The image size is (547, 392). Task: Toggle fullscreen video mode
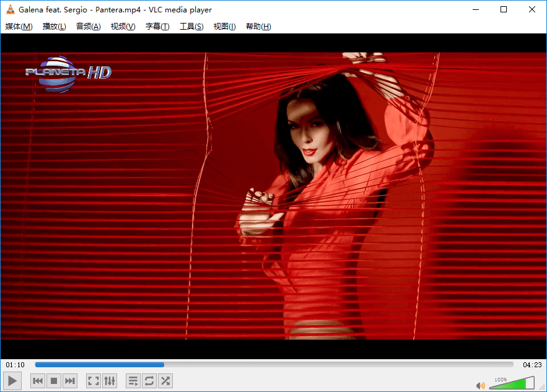pos(94,381)
